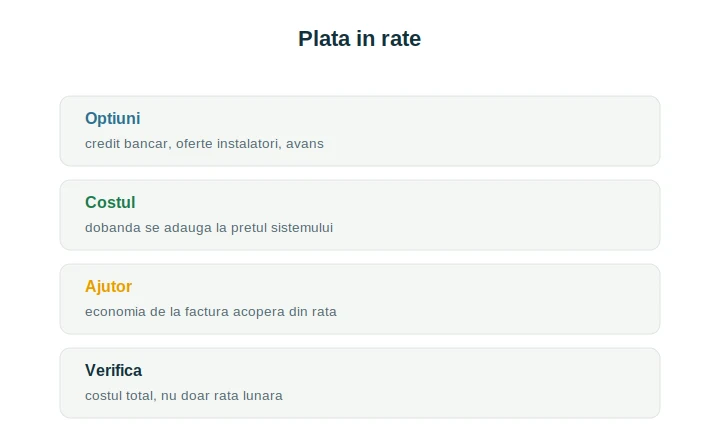Screen dimensions: 720x440
Task: Click "pretul sistemului" in Costul description
Action: point(282,228)
